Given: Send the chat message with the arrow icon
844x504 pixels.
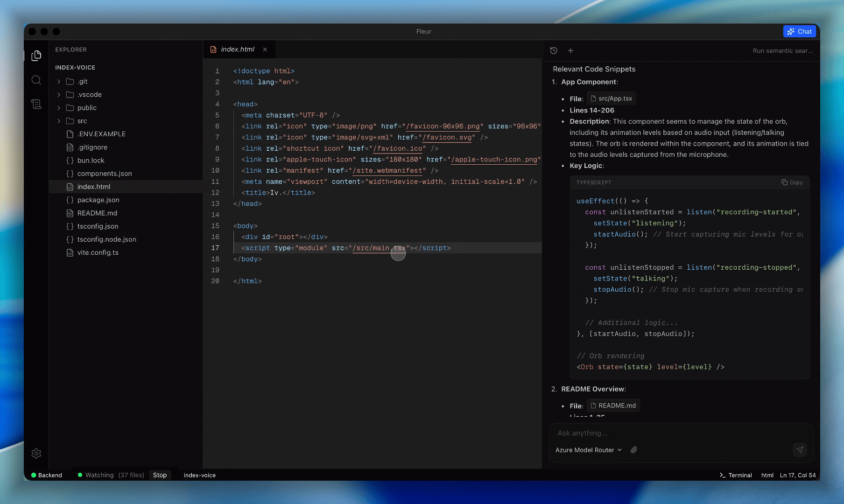Looking at the screenshot, I should pyautogui.click(x=800, y=450).
